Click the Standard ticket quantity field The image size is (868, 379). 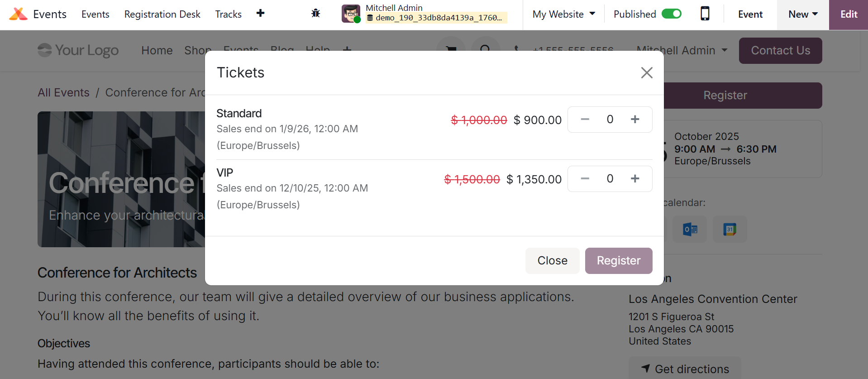(x=610, y=120)
